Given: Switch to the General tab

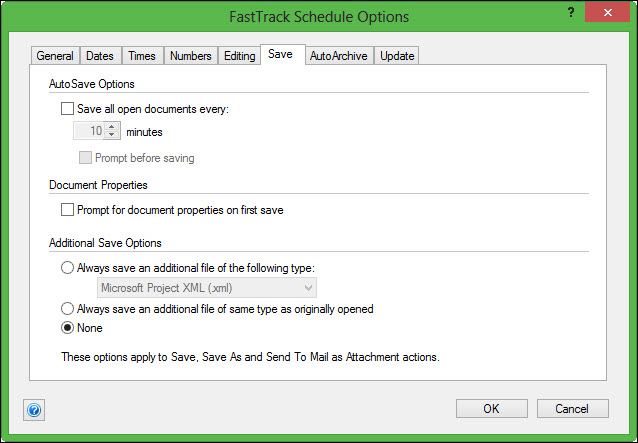Looking at the screenshot, I should click(x=55, y=56).
